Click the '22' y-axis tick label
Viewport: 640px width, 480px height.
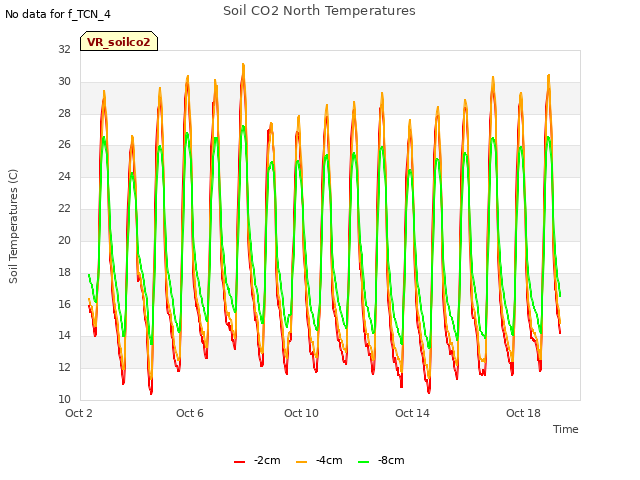coord(64,209)
